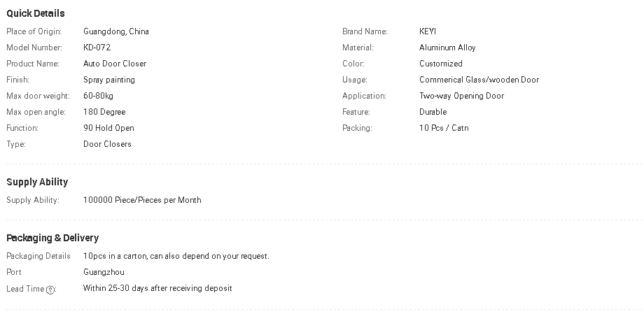Click the Aluminum Alloy material value

coord(447,48)
